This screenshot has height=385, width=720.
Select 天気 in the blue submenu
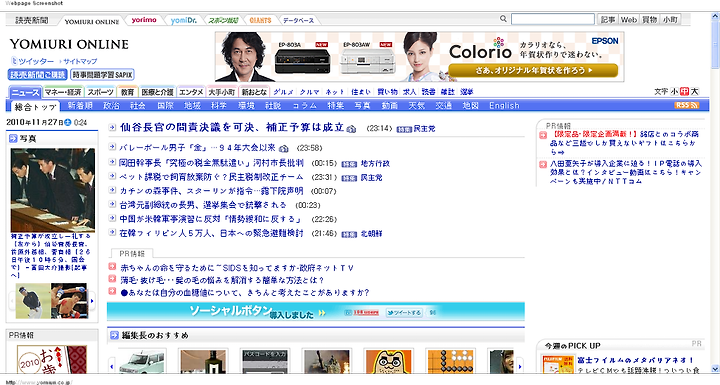pos(416,106)
